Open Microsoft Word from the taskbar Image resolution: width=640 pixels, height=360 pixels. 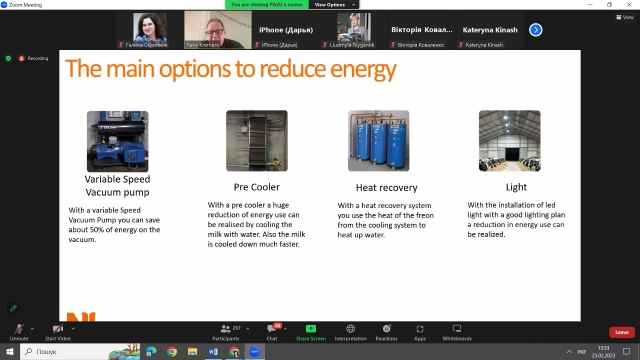[x=213, y=351]
